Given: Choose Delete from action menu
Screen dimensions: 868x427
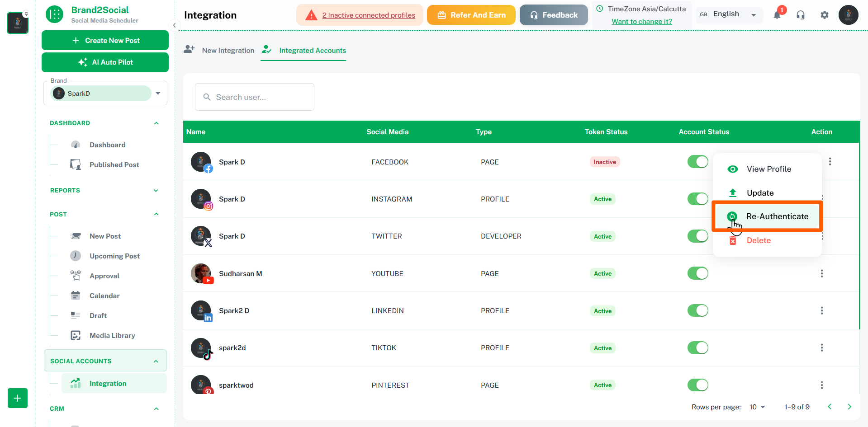Looking at the screenshot, I should 767,240.
